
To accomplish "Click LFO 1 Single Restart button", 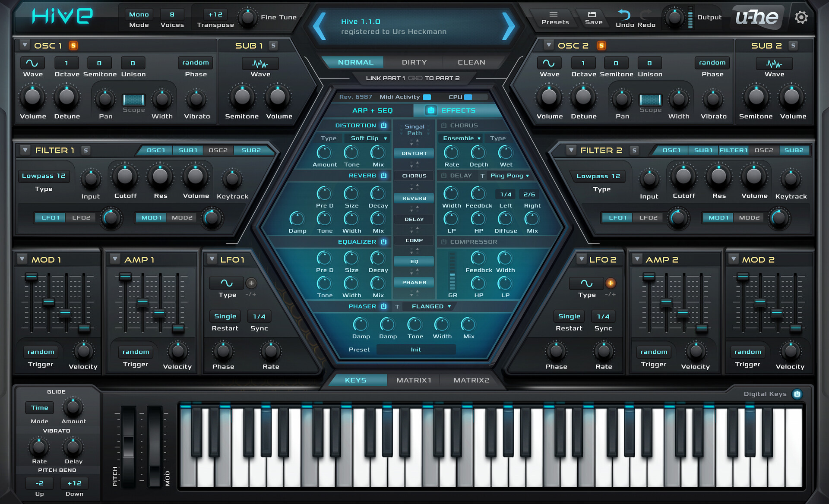I will click(225, 316).
